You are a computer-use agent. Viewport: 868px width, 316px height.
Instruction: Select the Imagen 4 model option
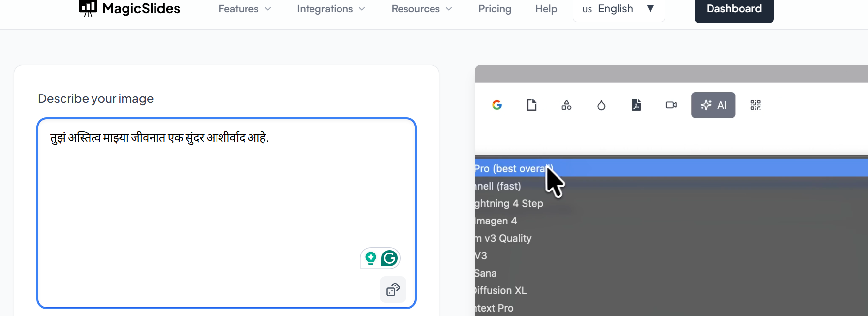pos(496,221)
